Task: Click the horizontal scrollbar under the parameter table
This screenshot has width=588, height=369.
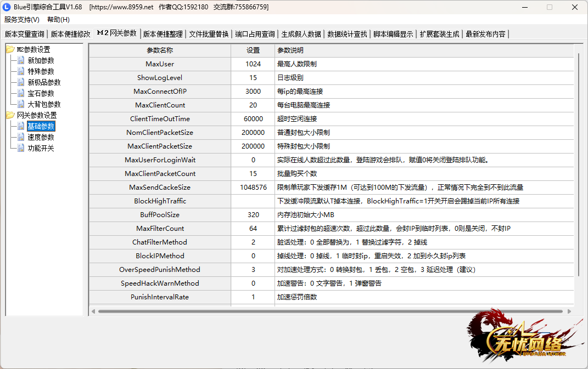Action: coord(329,311)
